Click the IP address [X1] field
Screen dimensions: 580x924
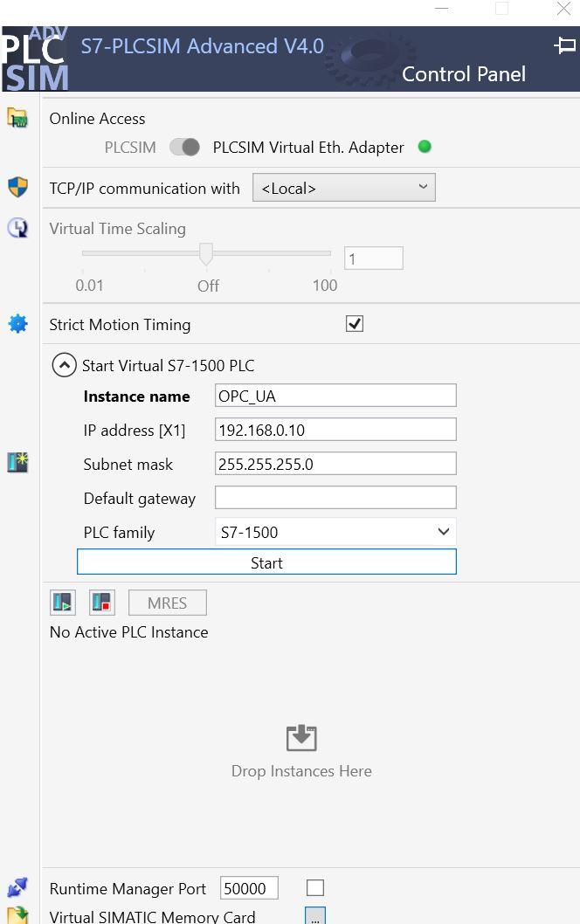pyautogui.click(x=335, y=430)
